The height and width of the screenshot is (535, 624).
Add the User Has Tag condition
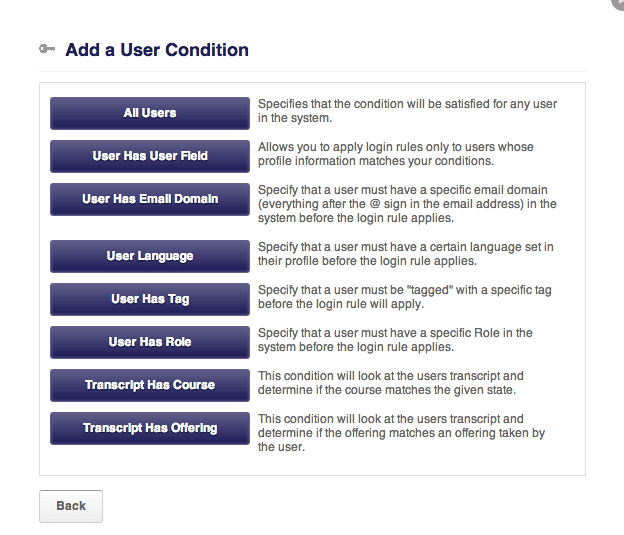click(x=150, y=299)
